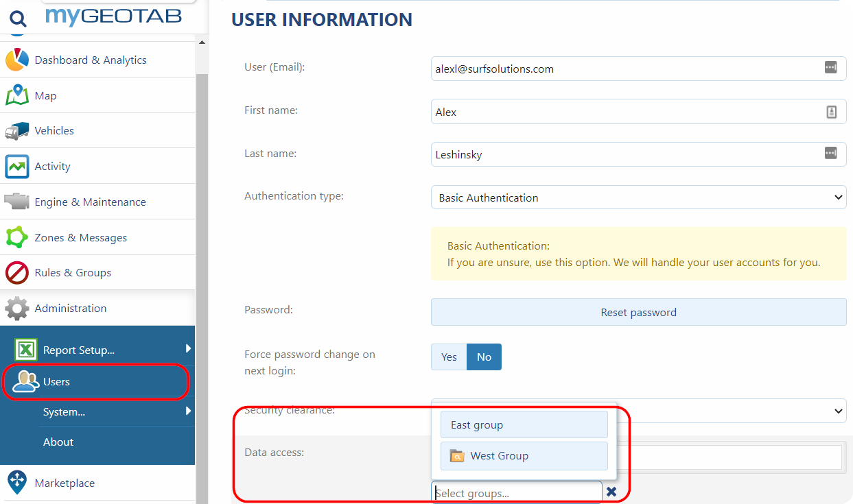The image size is (853, 504).
Task: Set force password change to Yes
Action: [x=449, y=357]
